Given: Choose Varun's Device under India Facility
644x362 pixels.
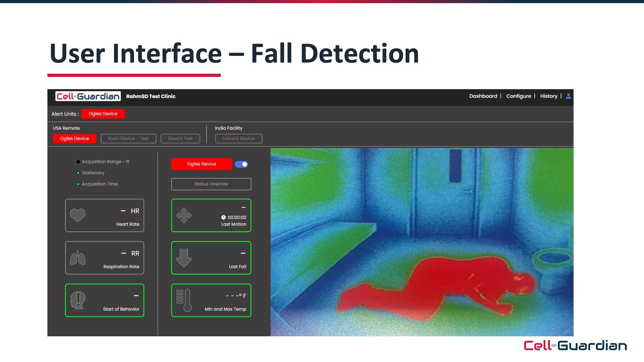Looking at the screenshot, I should [239, 138].
